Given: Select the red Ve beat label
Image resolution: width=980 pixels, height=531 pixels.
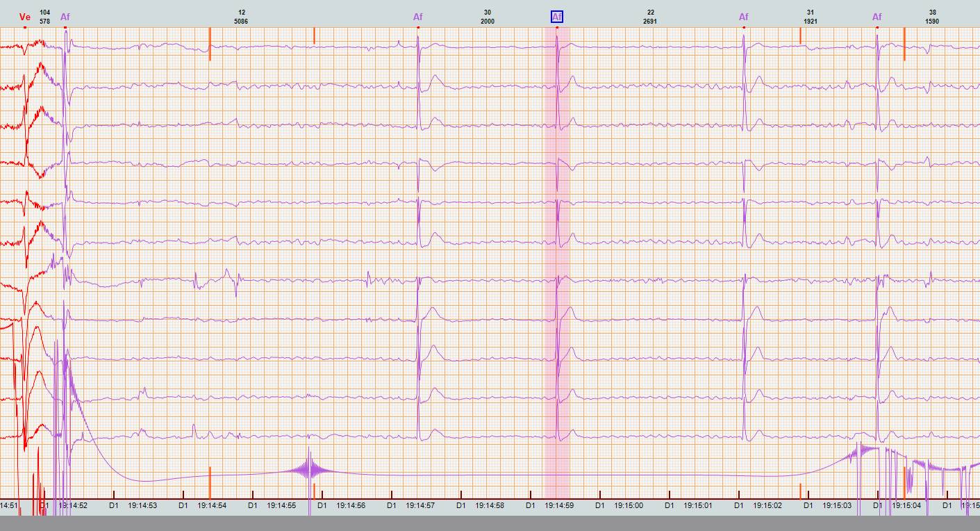Looking at the screenshot, I should point(25,17).
